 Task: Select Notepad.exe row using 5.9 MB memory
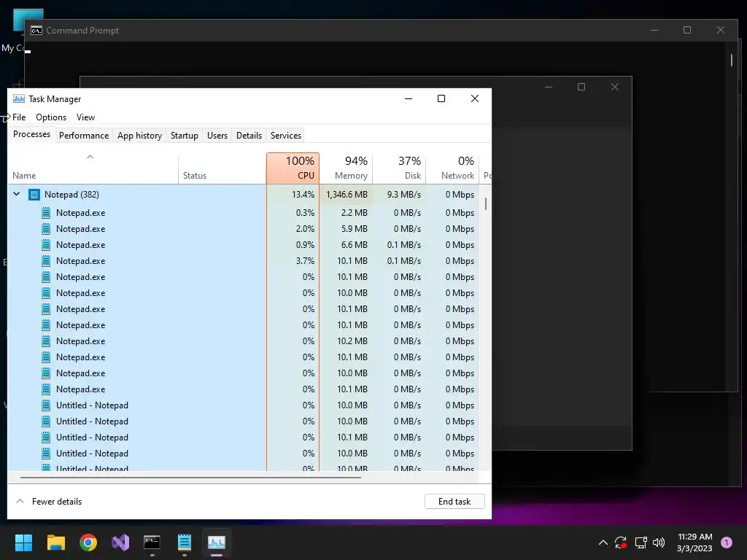(x=243, y=229)
